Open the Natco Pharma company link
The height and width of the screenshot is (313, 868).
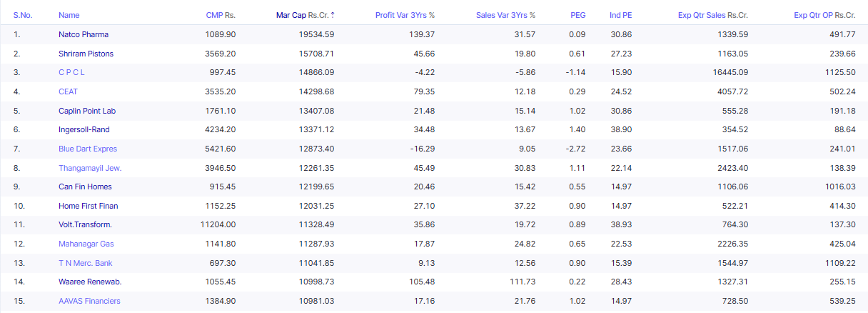(84, 34)
